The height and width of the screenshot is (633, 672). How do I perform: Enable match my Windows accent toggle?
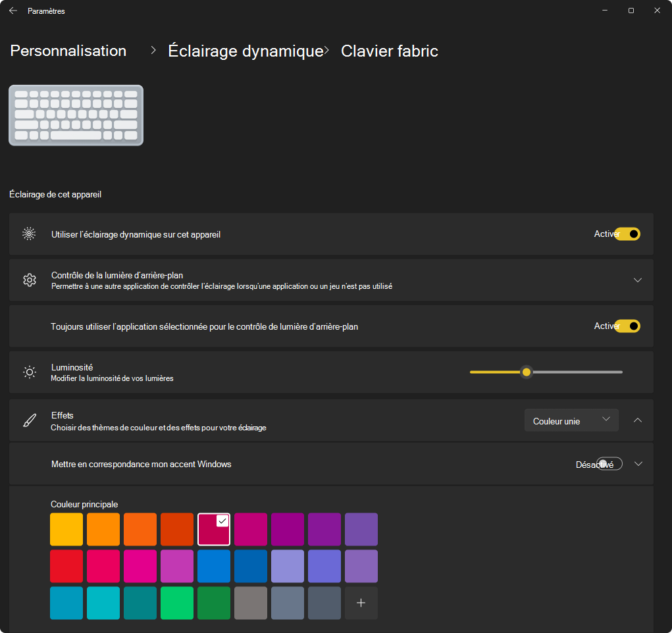click(x=609, y=464)
